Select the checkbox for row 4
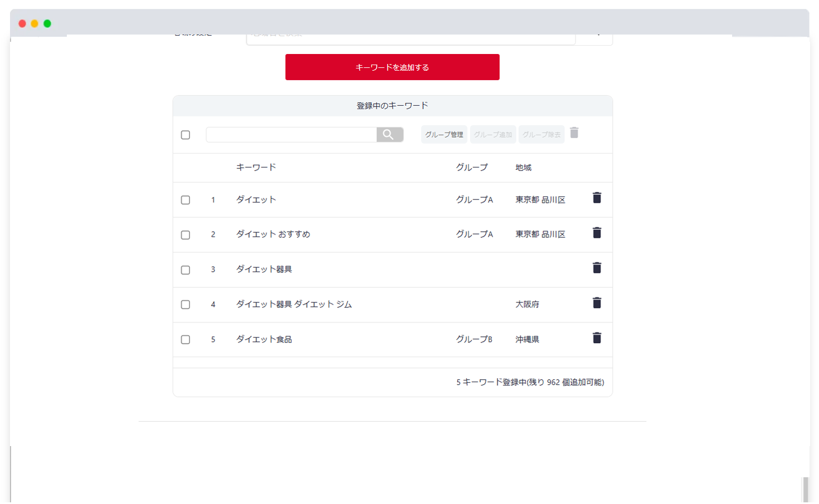The width and height of the screenshot is (819, 504). [186, 305]
